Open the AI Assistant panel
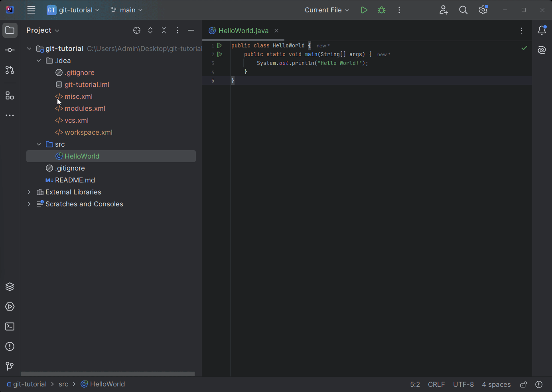Viewport: 552px width, 392px height. (x=542, y=50)
